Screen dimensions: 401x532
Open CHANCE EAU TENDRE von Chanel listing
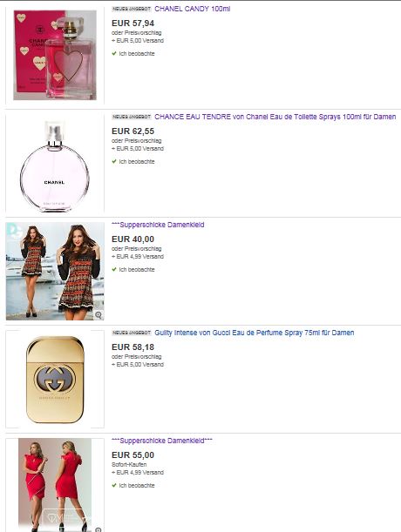click(x=275, y=117)
